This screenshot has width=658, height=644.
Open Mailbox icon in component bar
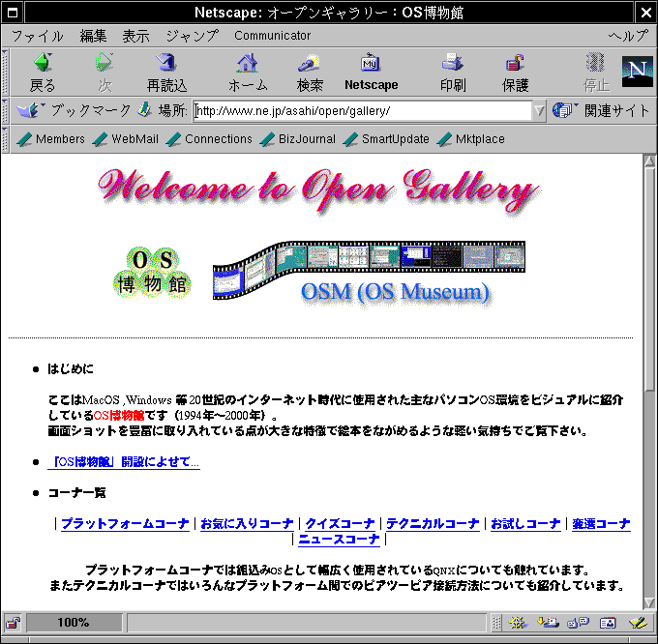(x=548, y=623)
